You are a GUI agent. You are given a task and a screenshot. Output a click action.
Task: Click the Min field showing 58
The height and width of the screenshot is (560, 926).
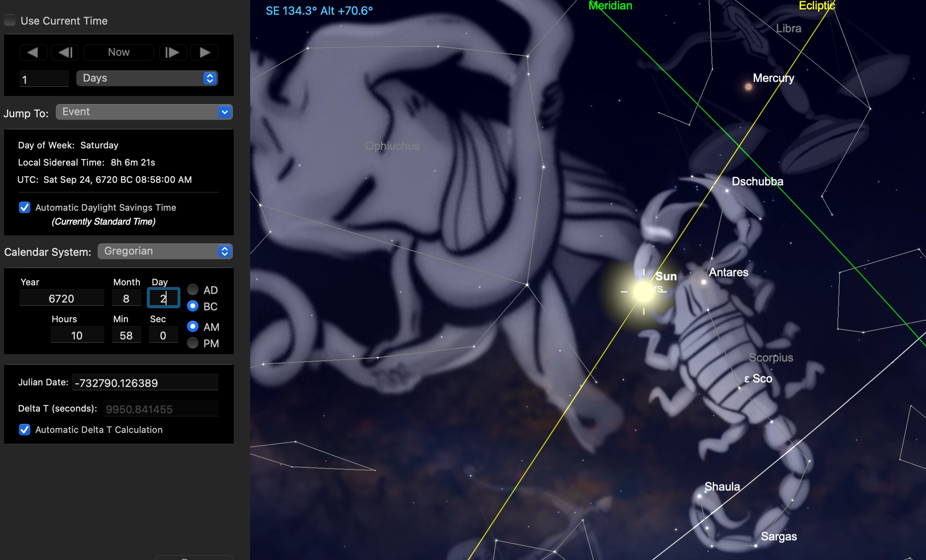pos(126,335)
